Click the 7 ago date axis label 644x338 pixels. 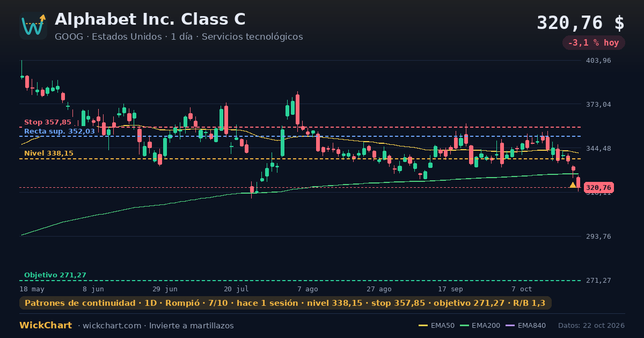308,289
